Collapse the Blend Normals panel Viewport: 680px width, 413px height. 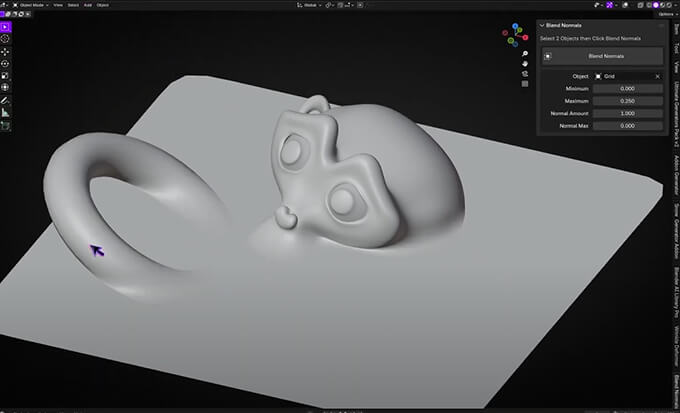pyautogui.click(x=542, y=26)
